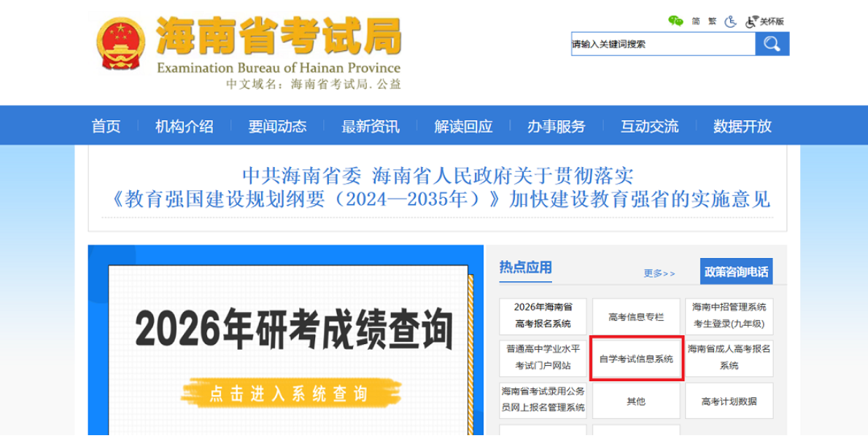Switch to 互动交流 section
This screenshot has width=868, height=441.
(x=648, y=126)
